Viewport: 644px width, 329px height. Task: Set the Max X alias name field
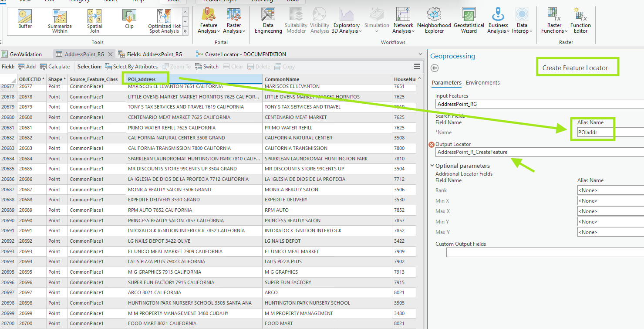610,211
